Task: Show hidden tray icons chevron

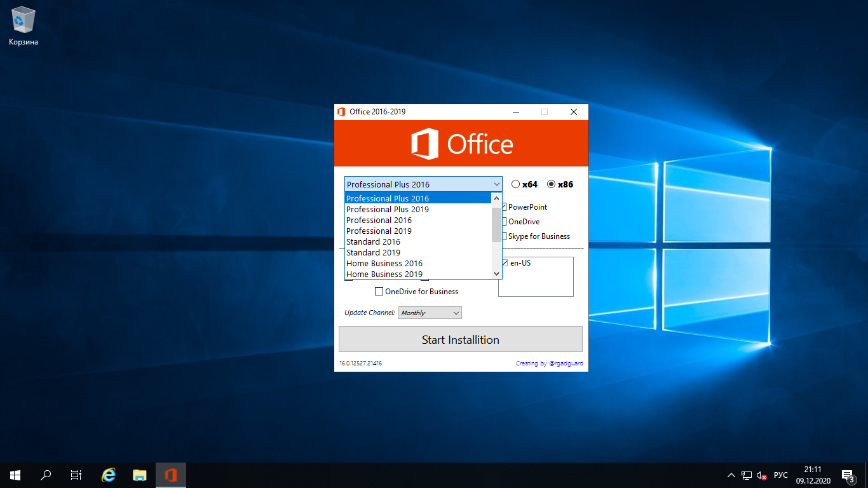Action: coord(731,475)
